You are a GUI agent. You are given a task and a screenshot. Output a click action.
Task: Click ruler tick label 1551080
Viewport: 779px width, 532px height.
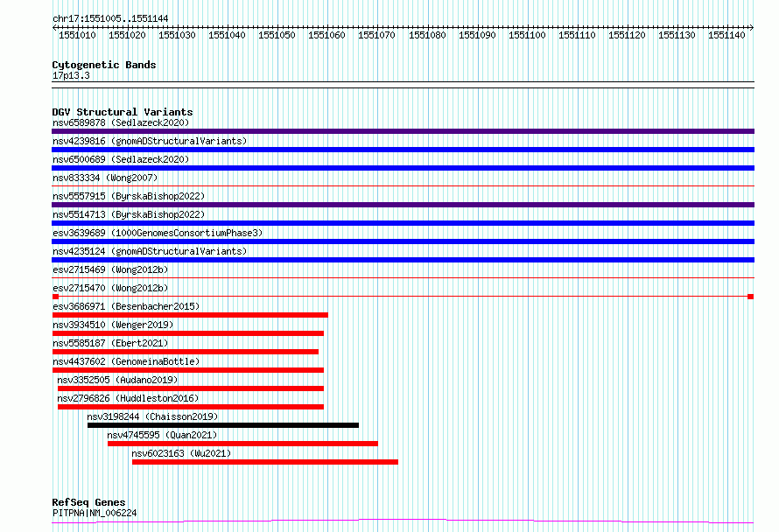[427, 35]
